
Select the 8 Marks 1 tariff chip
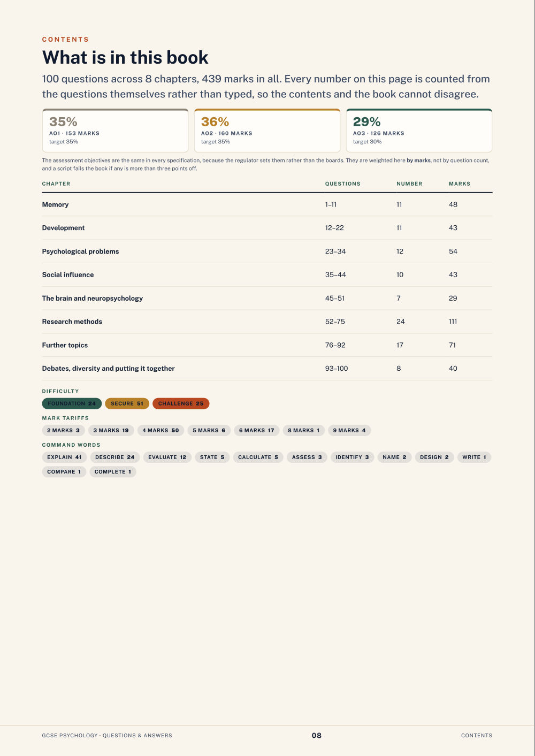(304, 430)
